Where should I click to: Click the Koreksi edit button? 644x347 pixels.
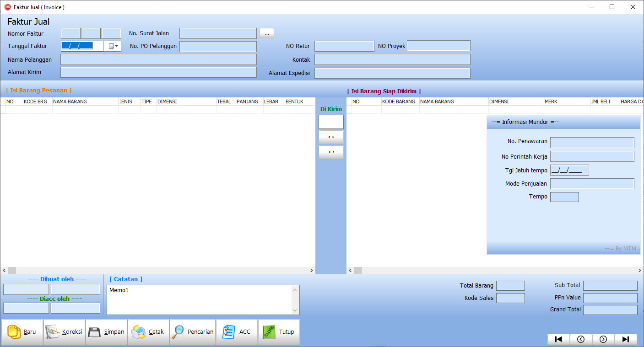coord(64,331)
